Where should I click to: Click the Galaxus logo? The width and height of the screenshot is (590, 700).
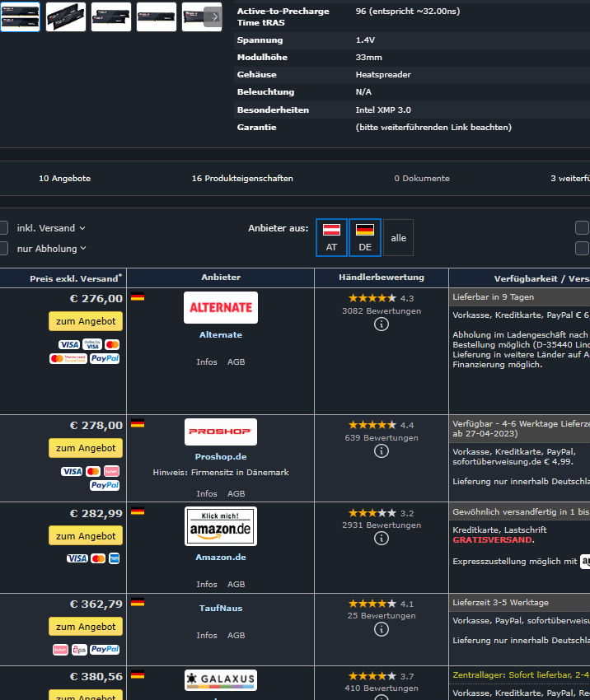pos(221,680)
